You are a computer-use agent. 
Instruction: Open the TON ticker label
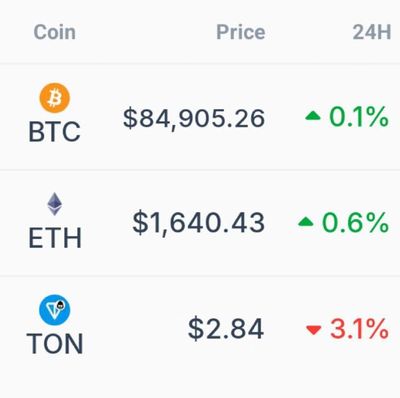(x=55, y=344)
